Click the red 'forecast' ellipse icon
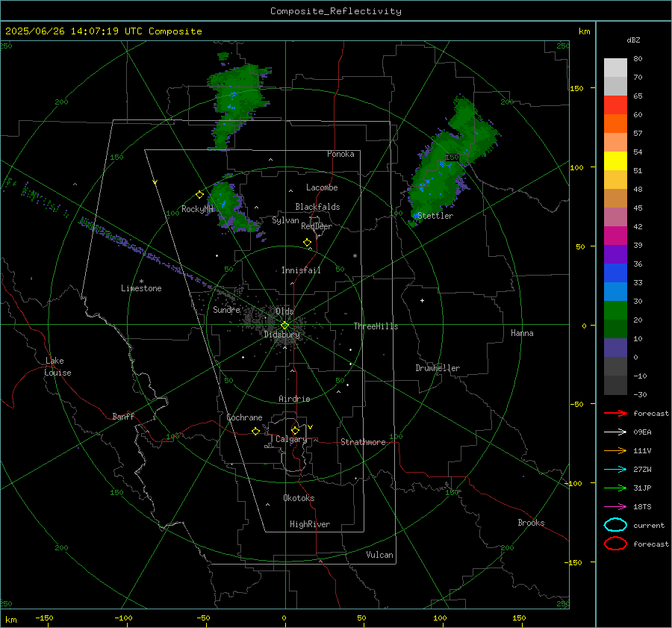 pos(615,544)
